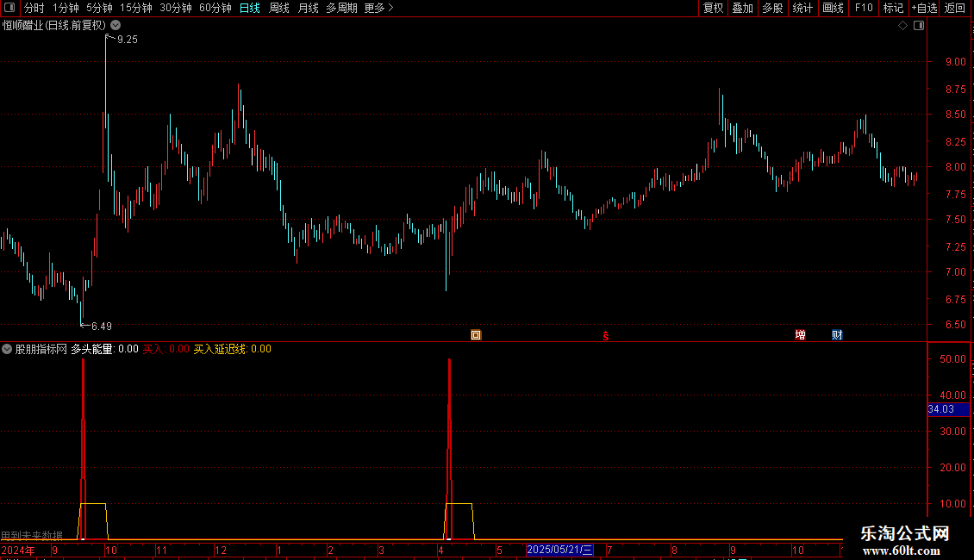Click the 买入延迟线 indicator label
The height and width of the screenshot is (560, 974).
(233, 349)
